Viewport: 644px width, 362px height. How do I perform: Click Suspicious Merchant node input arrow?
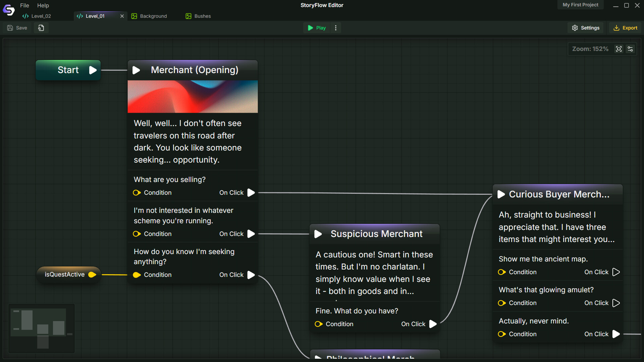tap(318, 234)
